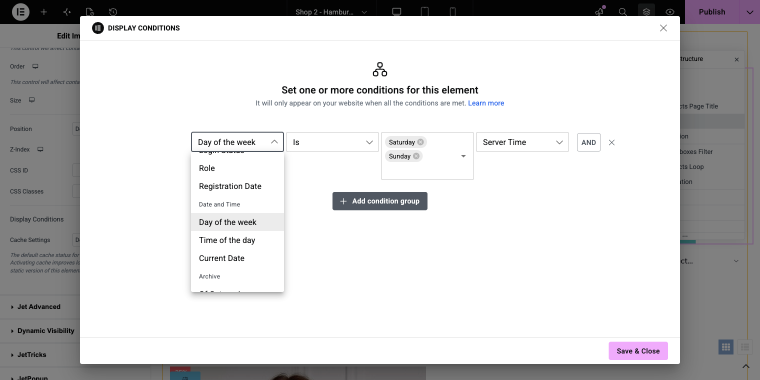
Task: Click the Cache Settings label
Action: point(30,240)
